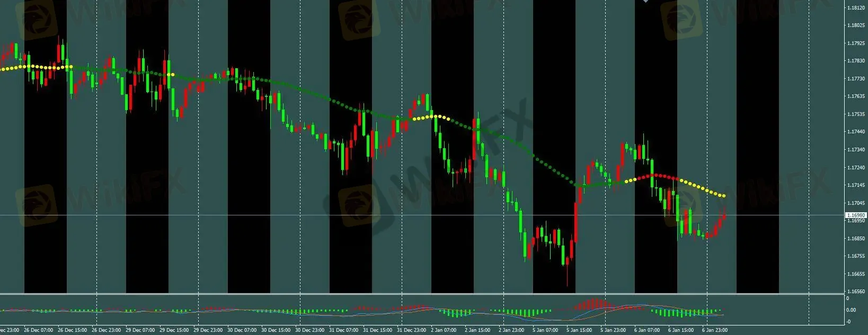Click the tall red candle near 5 Jan 15:00
This screenshot has width=868, height=335.
point(575,222)
